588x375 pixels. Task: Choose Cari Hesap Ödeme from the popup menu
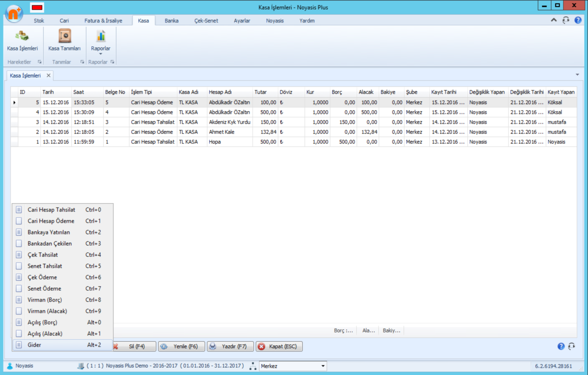pyautogui.click(x=63, y=221)
